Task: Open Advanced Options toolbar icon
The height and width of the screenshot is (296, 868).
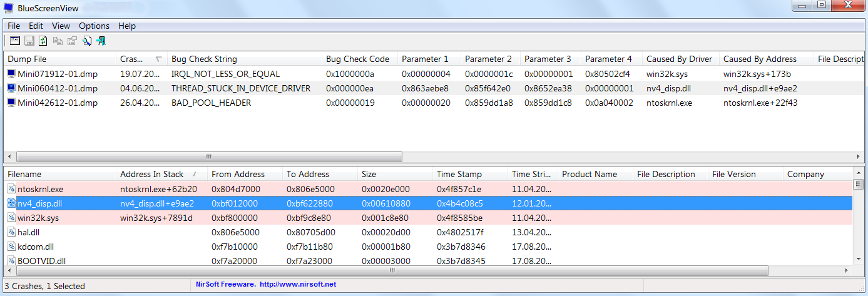Action: (15, 41)
